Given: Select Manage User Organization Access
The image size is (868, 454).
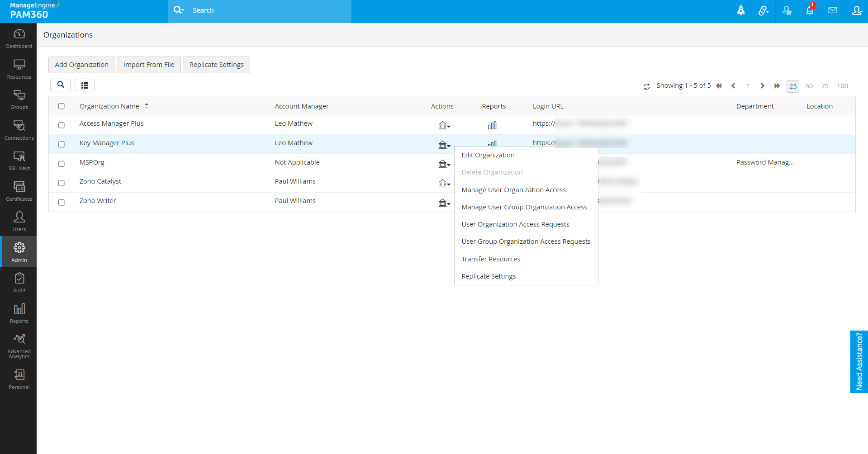Looking at the screenshot, I should pyautogui.click(x=513, y=190).
